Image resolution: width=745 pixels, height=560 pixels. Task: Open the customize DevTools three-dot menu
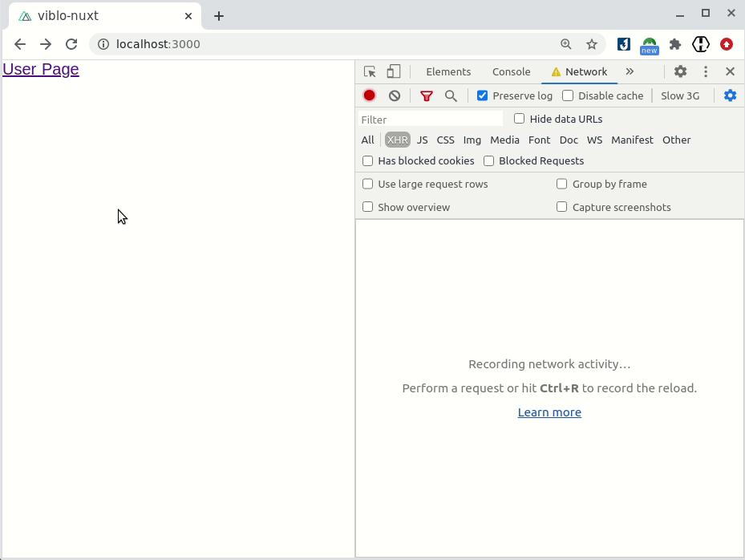(x=705, y=71)
